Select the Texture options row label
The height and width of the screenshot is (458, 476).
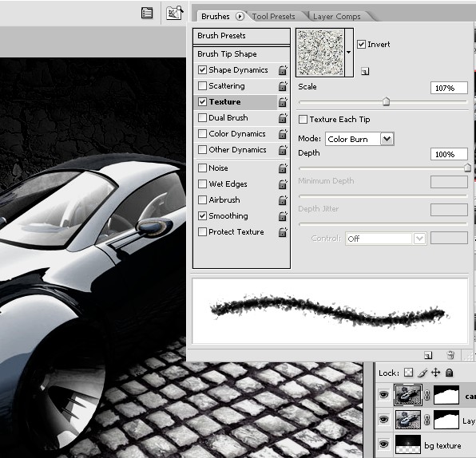pyautogui.click(x=224, y=102)
